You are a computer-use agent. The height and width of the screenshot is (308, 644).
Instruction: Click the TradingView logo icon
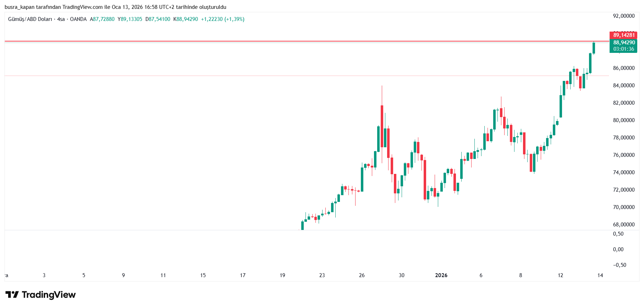[12, 295]
